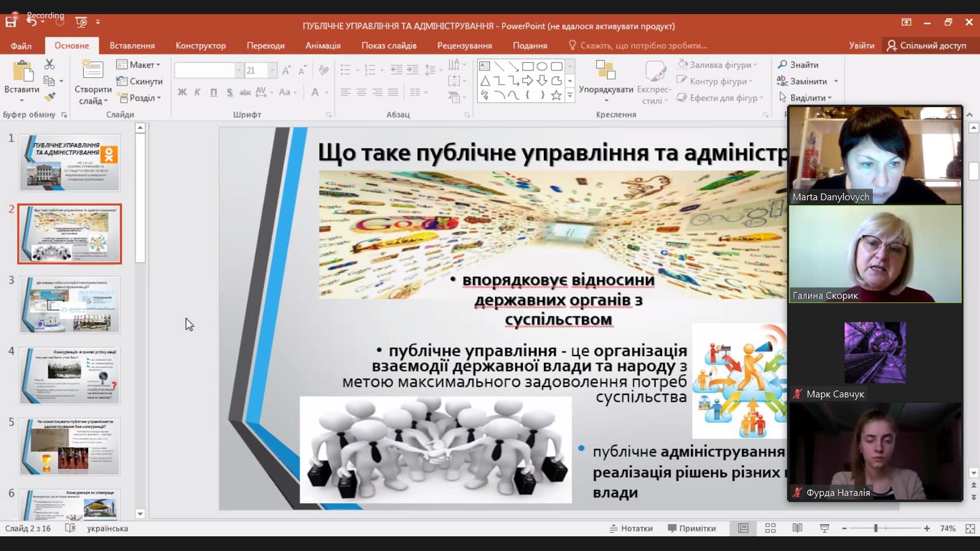The height and width of the screenshot is (551, 980).
Task: Toggle the Примітки comments pane
Action: click(x=692, y=528)
